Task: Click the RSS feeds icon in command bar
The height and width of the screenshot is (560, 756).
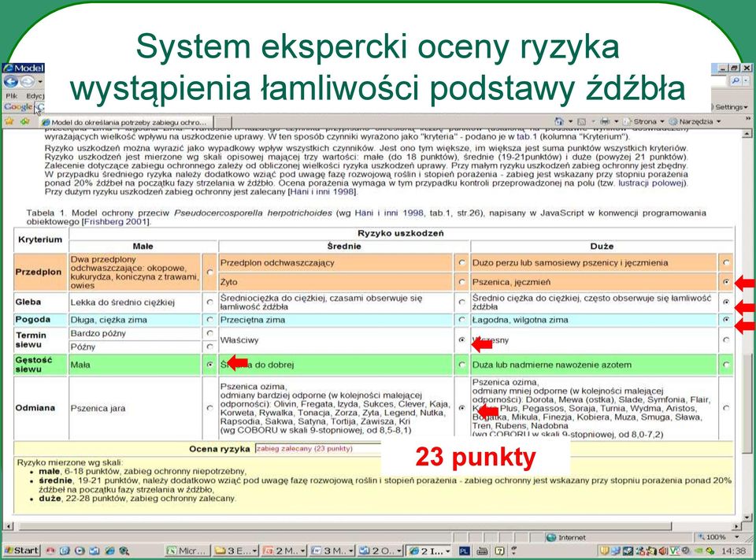Action: click(x=581, y=121)
